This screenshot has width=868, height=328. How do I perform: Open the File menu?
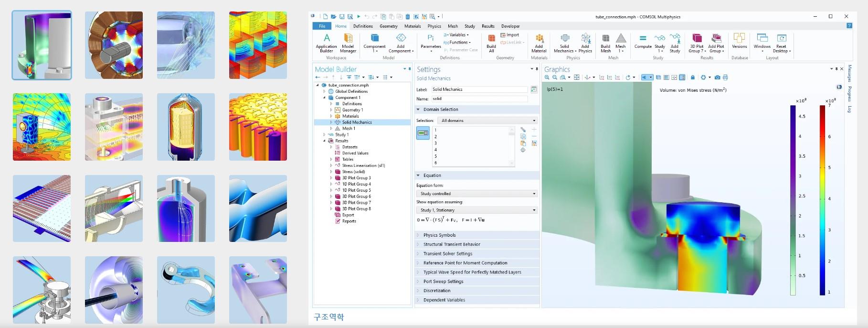tap(322, 26)
